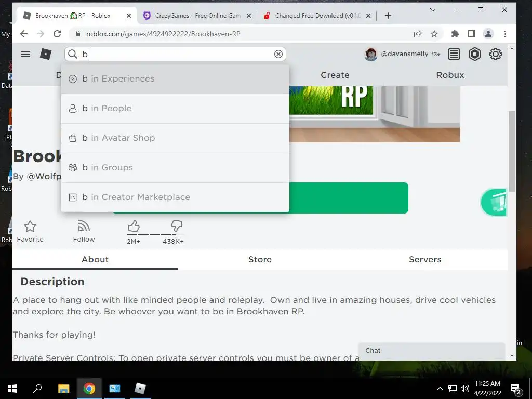Screen dimensions: 532x399
Task: Click the Chrome icon in the taskbar
Action: point(89,389)
